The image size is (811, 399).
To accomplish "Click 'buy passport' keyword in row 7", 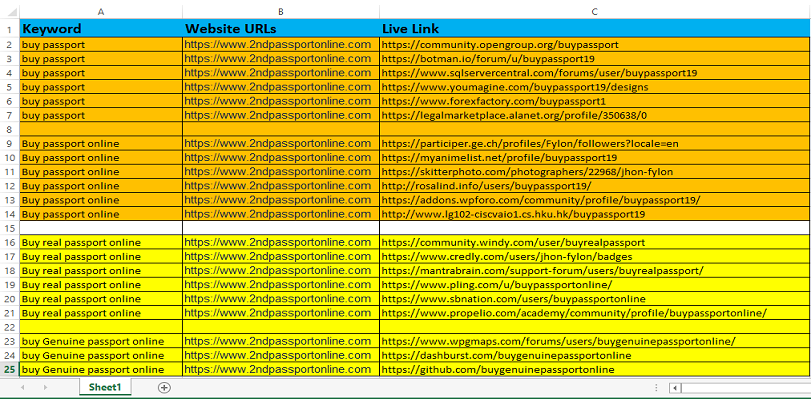I will point(101,115).
